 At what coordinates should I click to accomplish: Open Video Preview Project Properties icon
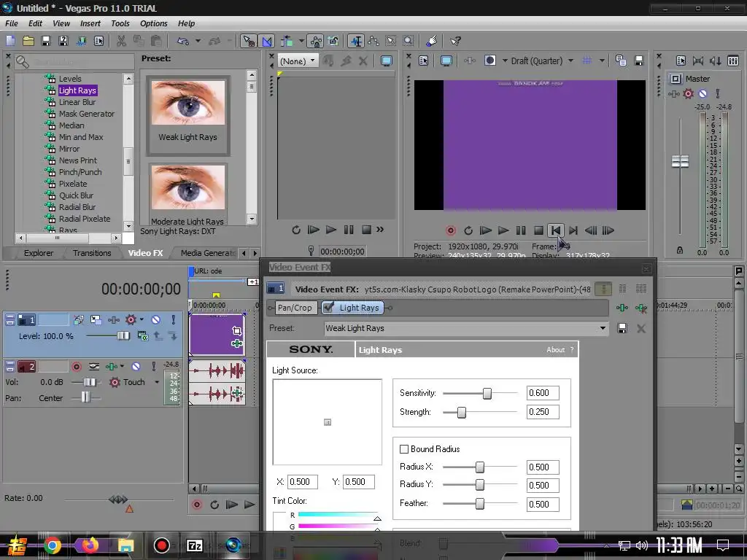pos(424,61)
